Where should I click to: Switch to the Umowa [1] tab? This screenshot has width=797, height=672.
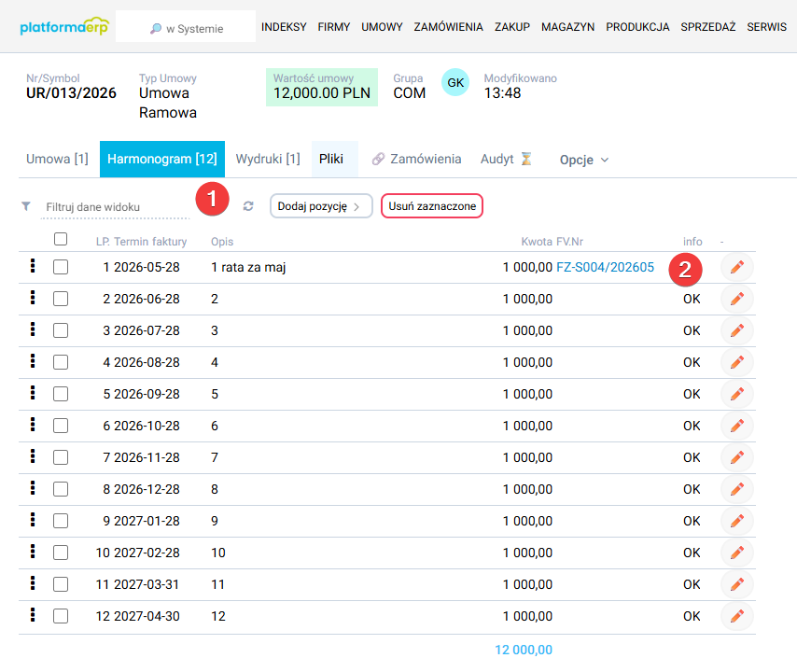pyautogui.click(x=57, y=159)
